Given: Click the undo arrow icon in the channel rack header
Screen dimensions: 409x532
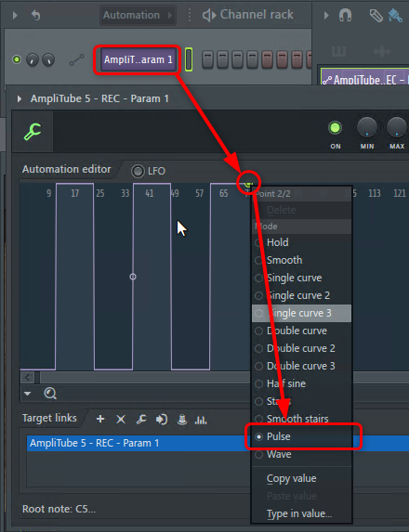Looking at the screenshot, I should click(36, 15).
